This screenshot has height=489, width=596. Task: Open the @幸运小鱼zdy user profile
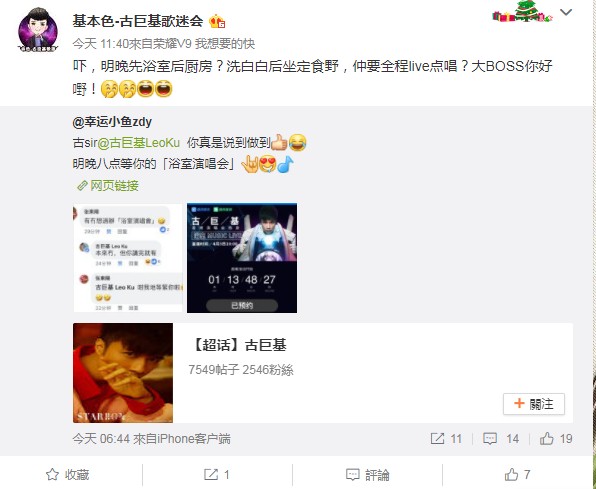[112, 122]
